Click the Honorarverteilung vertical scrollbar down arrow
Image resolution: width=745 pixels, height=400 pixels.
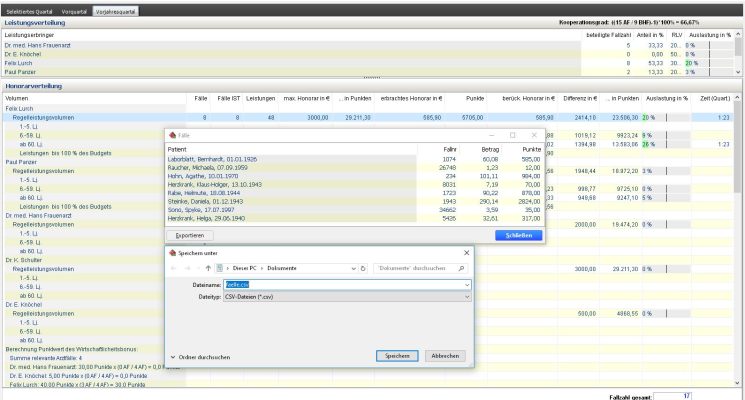click(x=737, y=383)
